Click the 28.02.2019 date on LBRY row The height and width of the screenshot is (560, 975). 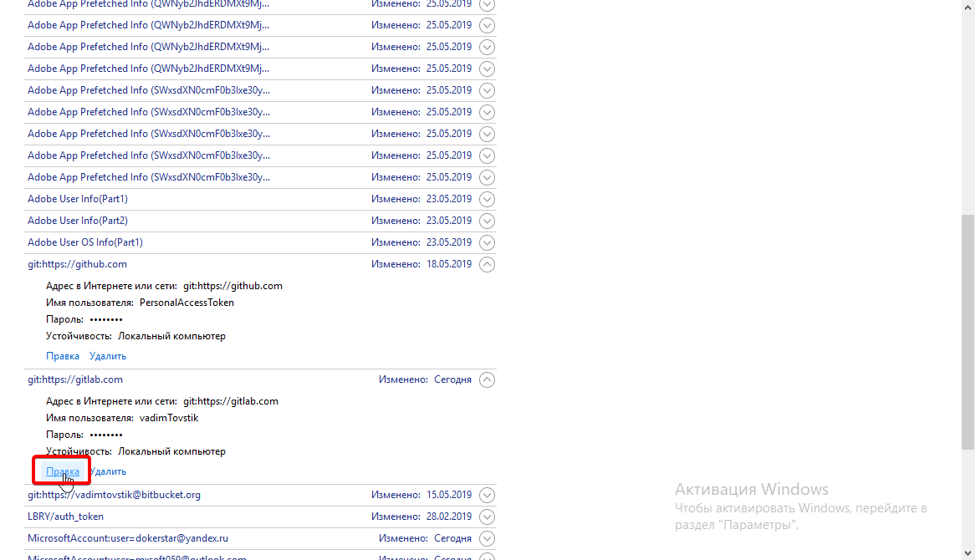449,517
